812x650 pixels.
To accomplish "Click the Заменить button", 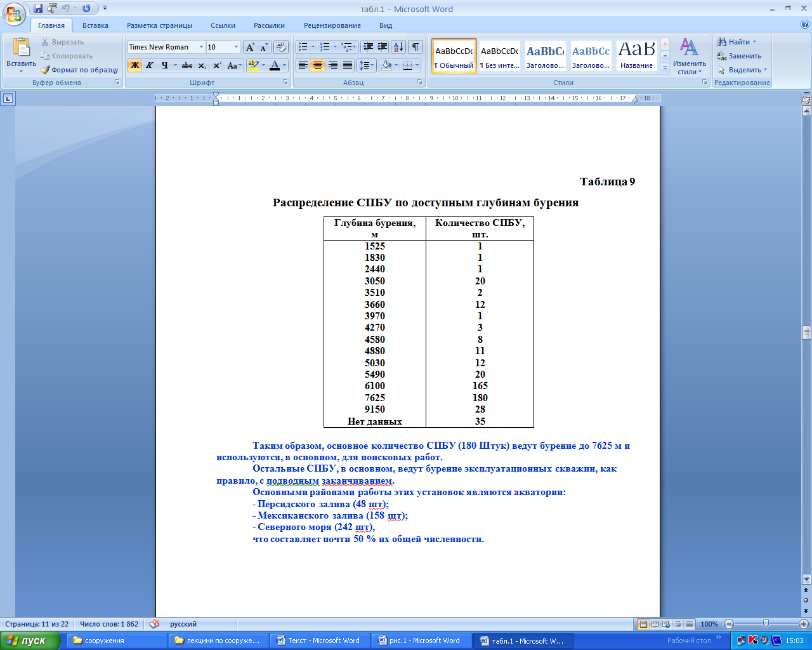I will 740,56.
